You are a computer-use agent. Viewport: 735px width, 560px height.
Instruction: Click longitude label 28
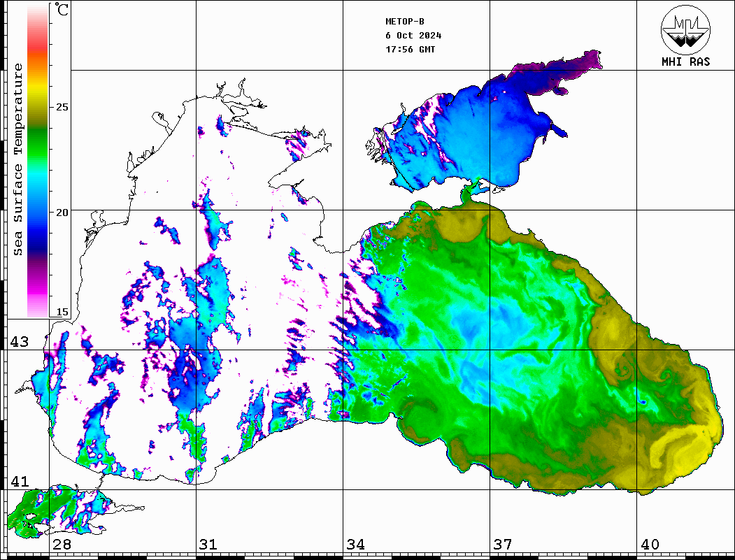point(62,544)
